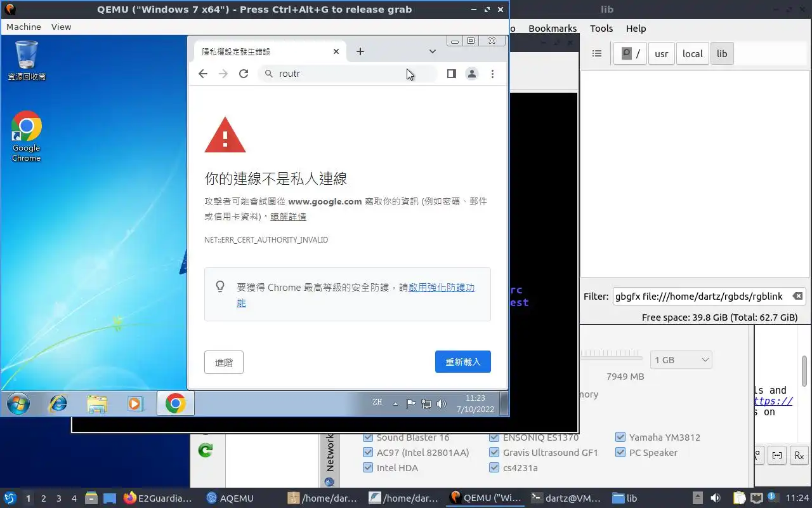This screenshot has height=508, width=812.
Task: Open the Recycle Bin desktop icon
Action: click(x=27, y=60)
